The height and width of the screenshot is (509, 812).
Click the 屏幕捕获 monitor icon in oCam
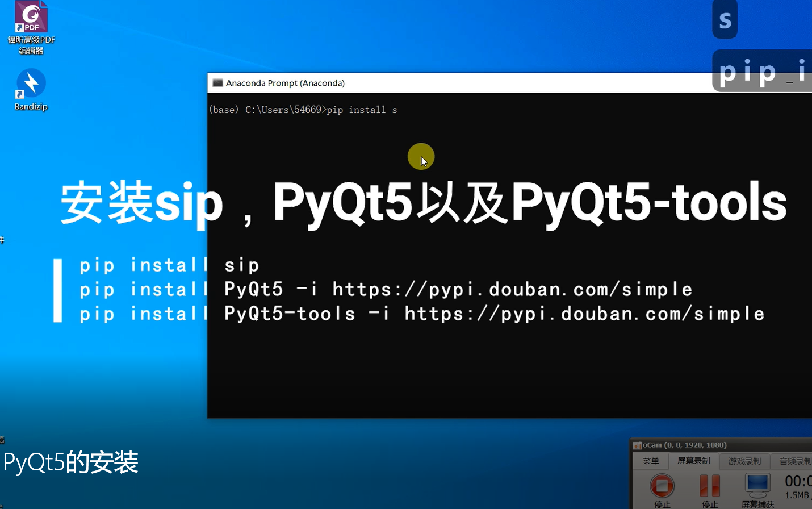pyautogui.click(x=757, y=485)
